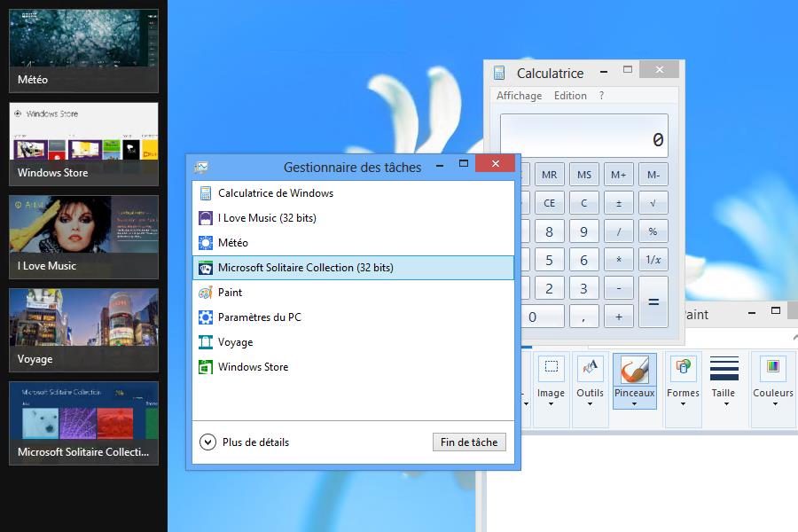Click the percent key on calculator
Viewport: 798px width, 532px height.
(x=653, y=231)
